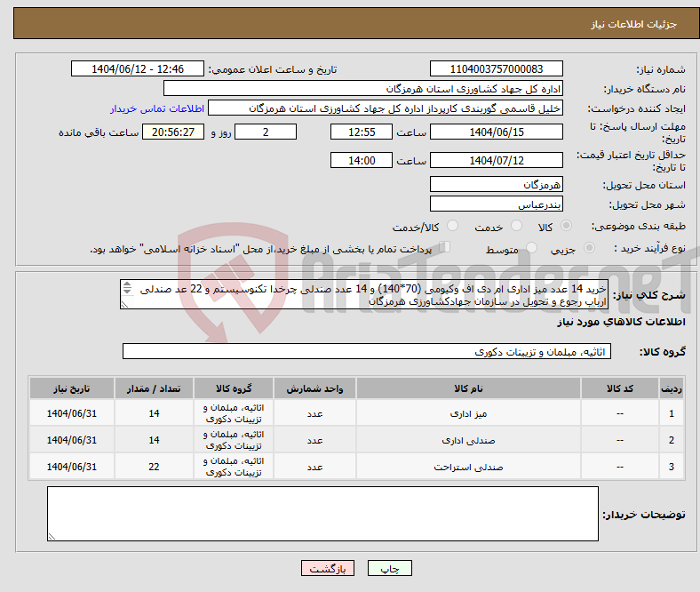Select the کالا radio button
This screenshot has width=700, height=592.
point(568,228)
